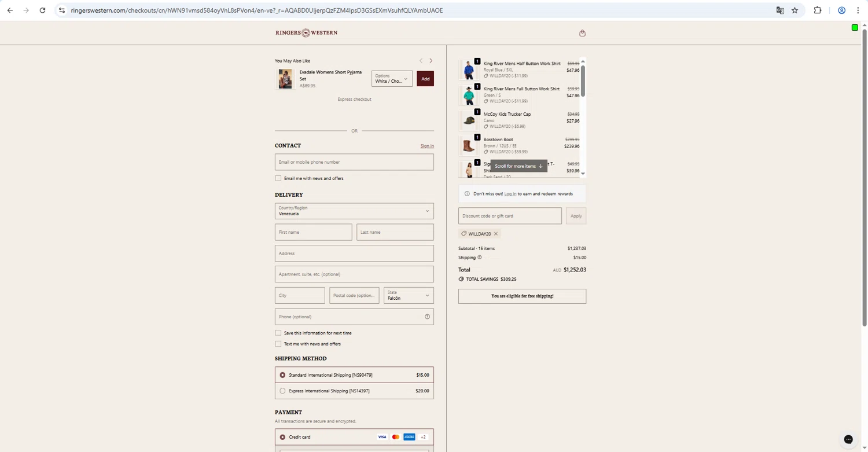
Task: Click the Last name field
Action: [395, 232]
